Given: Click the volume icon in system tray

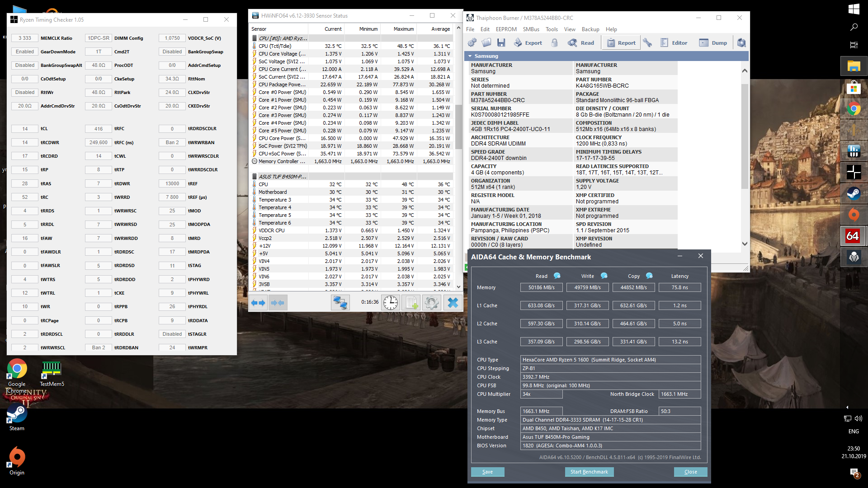Looking at the screenshot, I should (x=859, y=418).
